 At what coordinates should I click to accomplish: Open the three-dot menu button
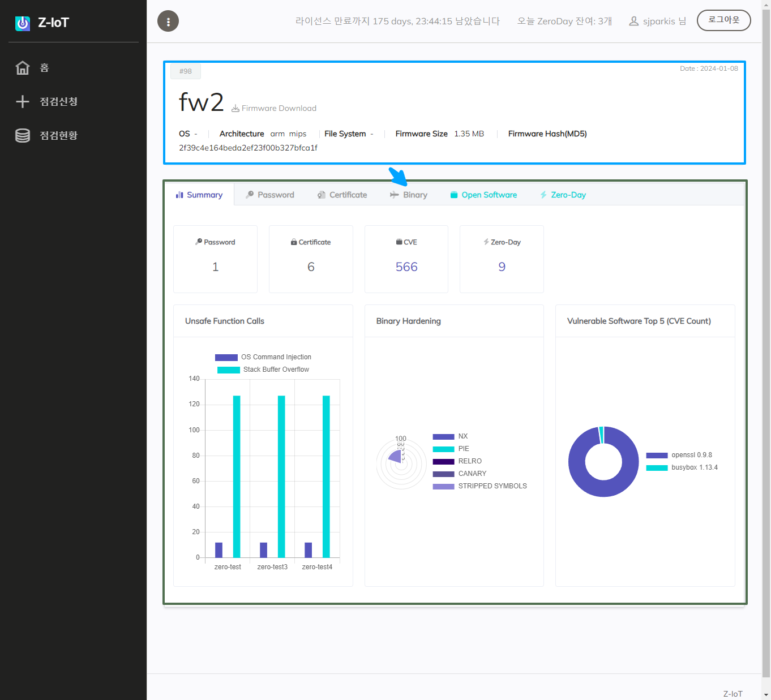tap(168, 22)
